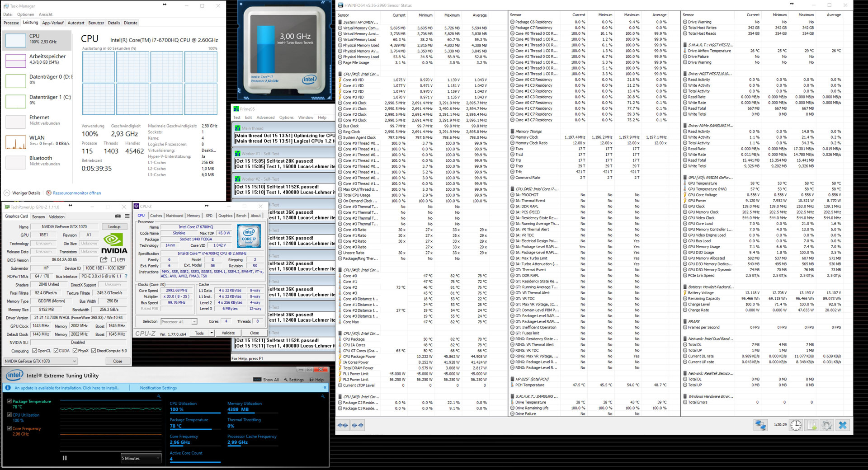Select Datenträger 1 (C:) in Task Manager
Viewport: 868px width, 470px height.
tap(37, 100)
